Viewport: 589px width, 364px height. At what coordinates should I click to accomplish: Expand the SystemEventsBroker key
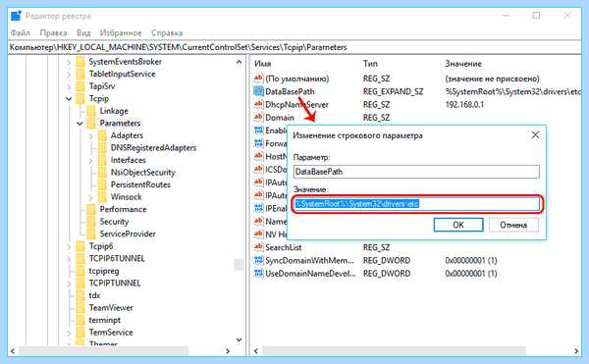click(69, 62)
